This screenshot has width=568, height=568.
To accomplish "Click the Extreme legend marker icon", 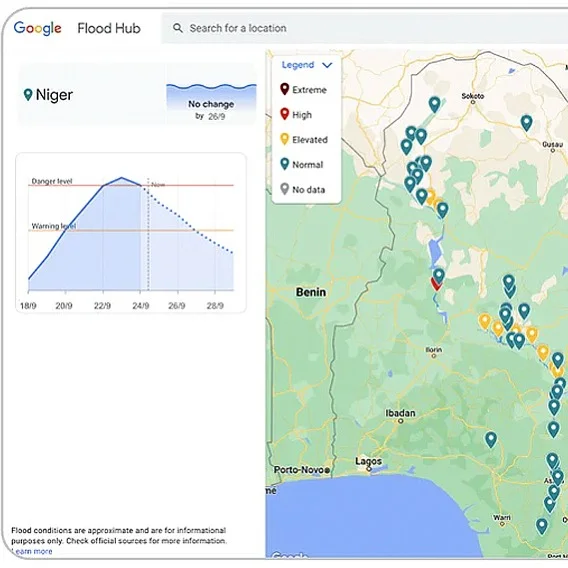I will (x=284, y=89).
